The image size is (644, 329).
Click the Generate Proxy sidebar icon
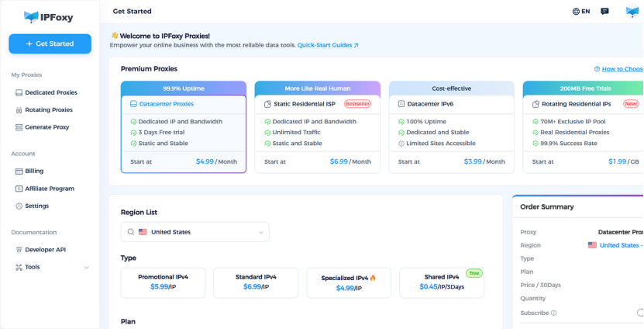click(19, 127)
